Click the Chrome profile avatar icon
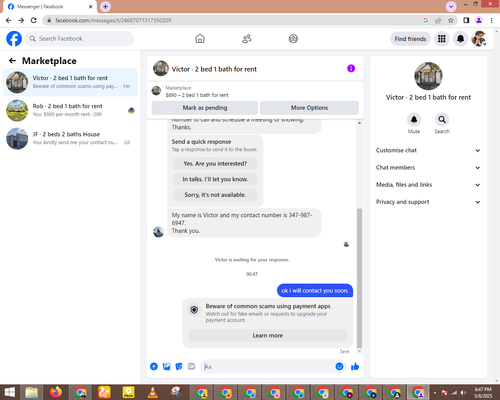 point(479,20)
